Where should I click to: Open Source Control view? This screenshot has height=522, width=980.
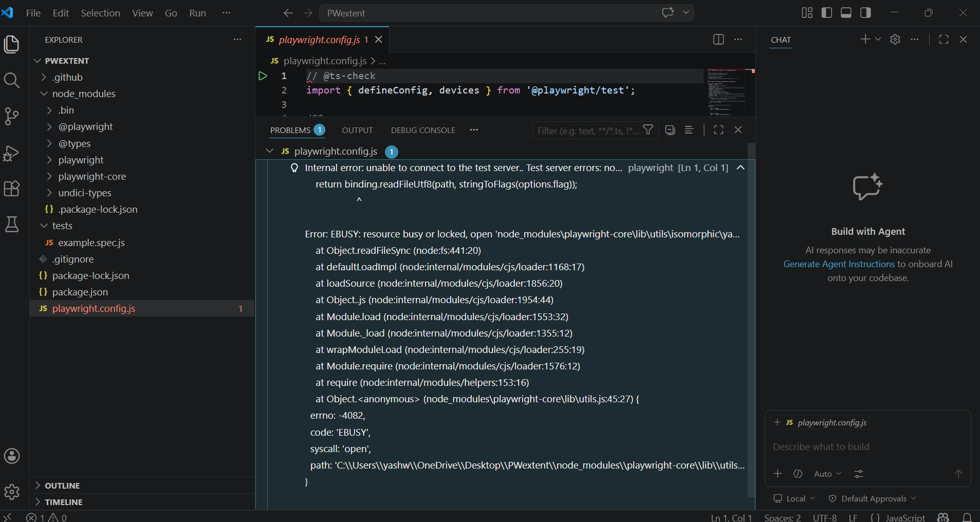click(12, 117)
